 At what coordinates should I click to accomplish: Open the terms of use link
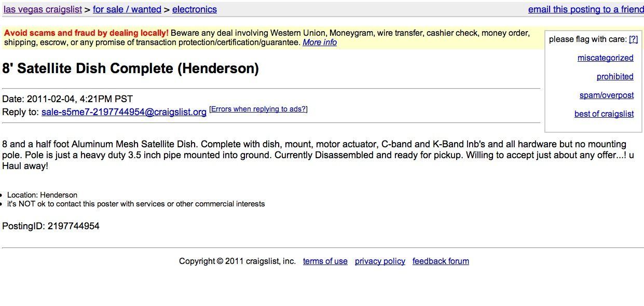point(325,261)
